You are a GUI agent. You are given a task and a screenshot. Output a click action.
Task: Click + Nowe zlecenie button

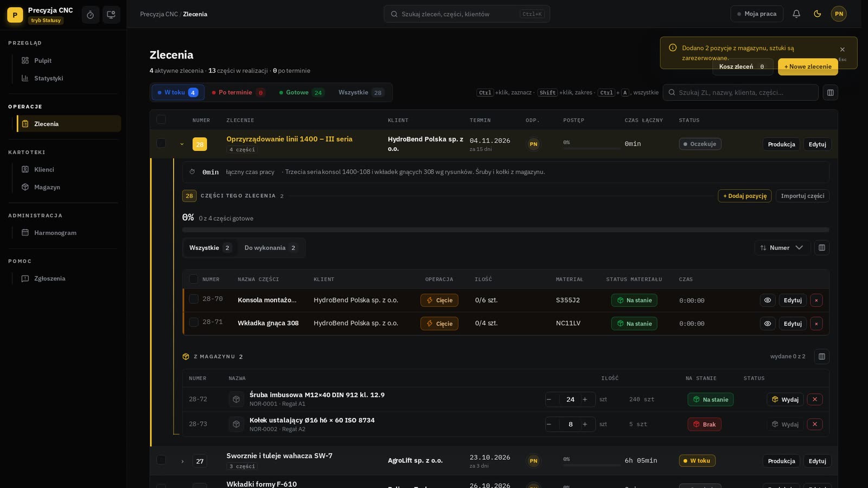click(808, 67)
